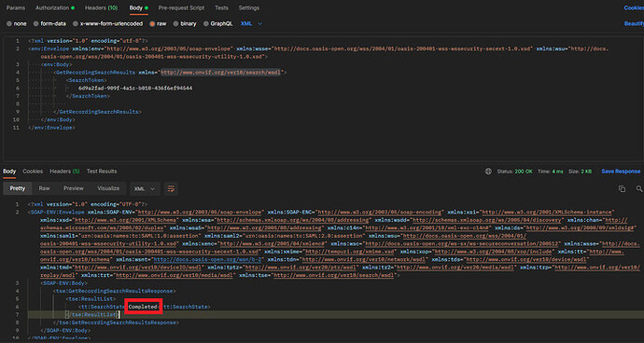Click the Size: 2 KB value

[x=580, y=171]
